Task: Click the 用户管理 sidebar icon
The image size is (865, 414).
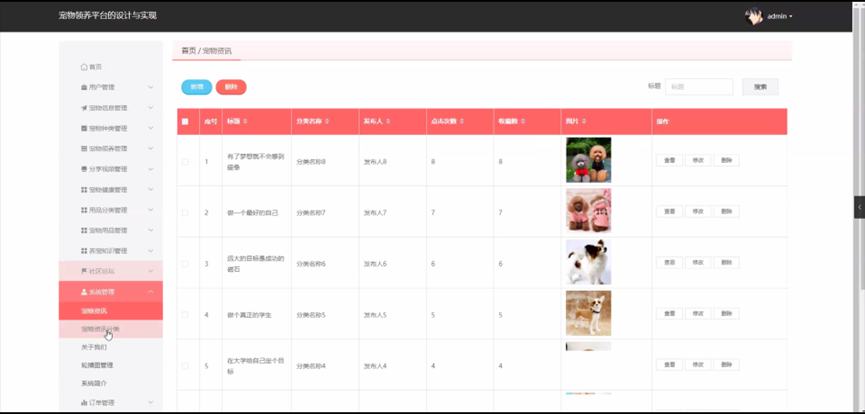Action: [x=84, y=87]
